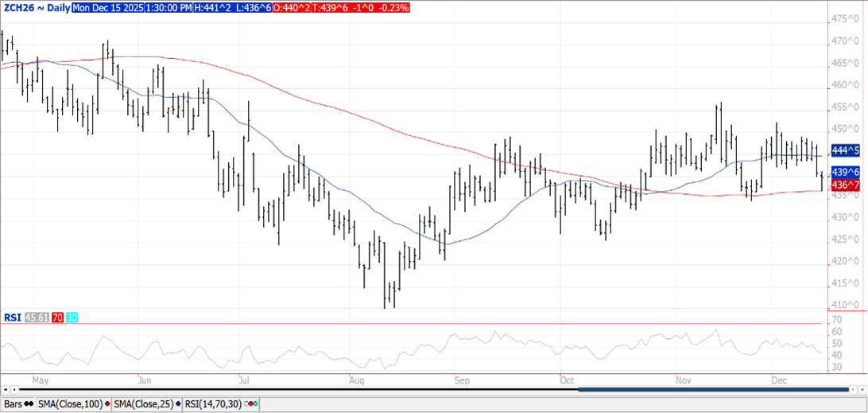Open the RSI(14,70,30) study tab

[x=212, y=404]
